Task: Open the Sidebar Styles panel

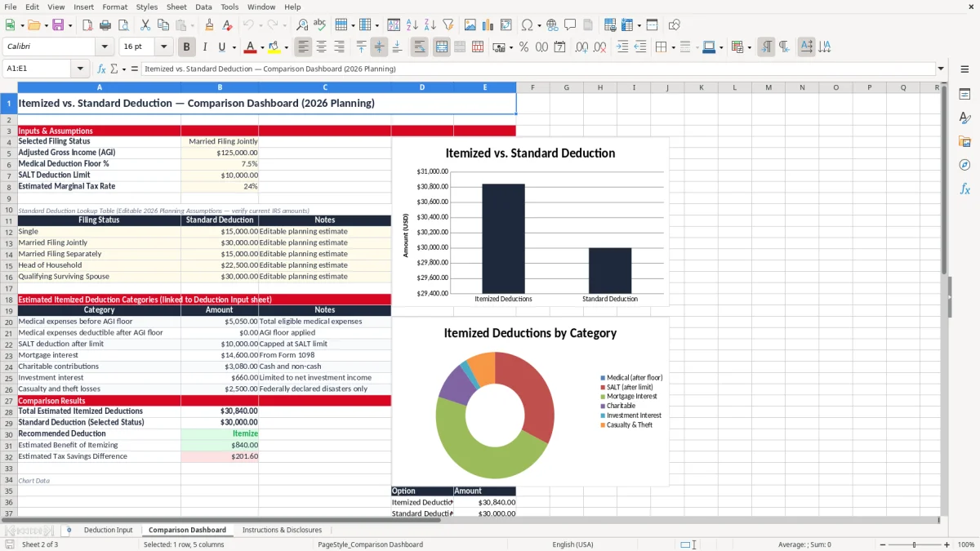Action: 964,118
